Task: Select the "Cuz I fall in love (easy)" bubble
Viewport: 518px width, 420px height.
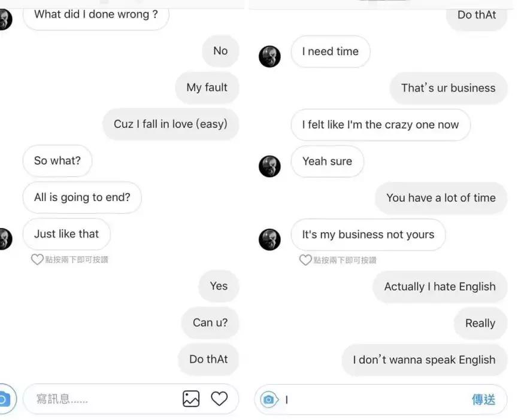Action: pos(171,124)
